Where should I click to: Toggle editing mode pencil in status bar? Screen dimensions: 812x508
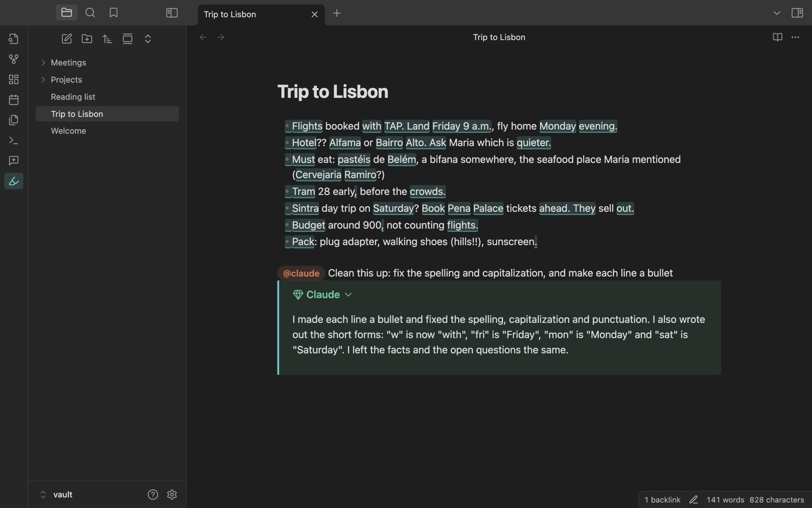click(694, 500)
